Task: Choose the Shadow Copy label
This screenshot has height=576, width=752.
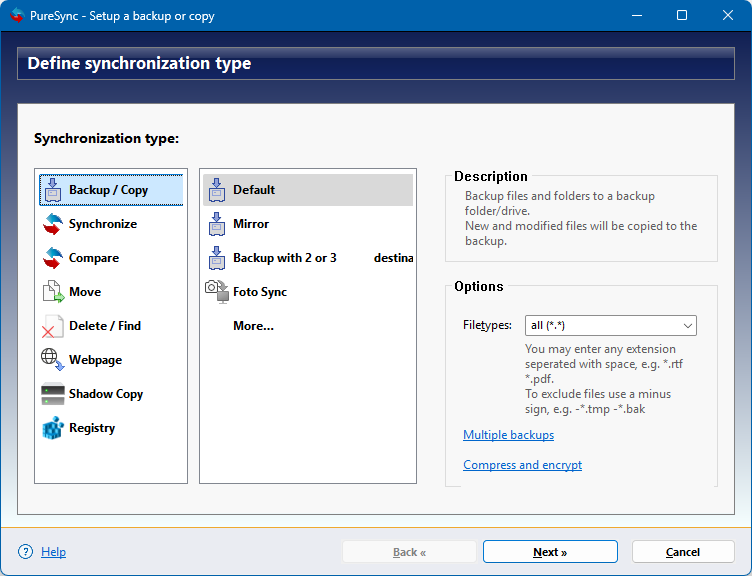Action: (x=106, y=394)
